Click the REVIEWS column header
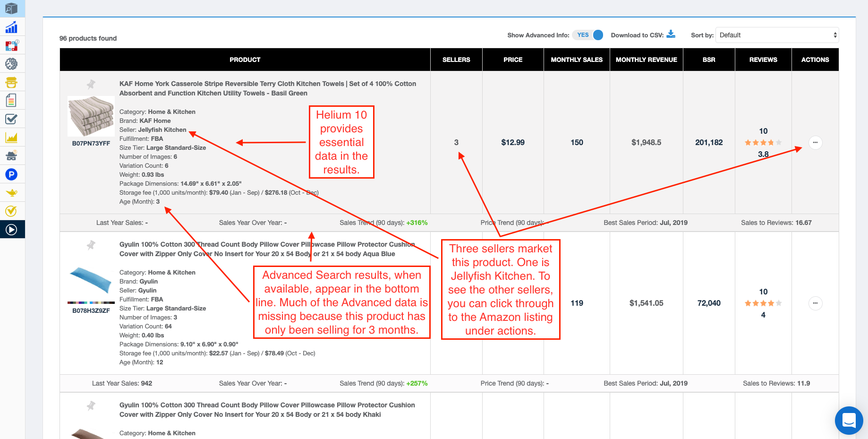The image size is (868, 439). tap(763, 60)
